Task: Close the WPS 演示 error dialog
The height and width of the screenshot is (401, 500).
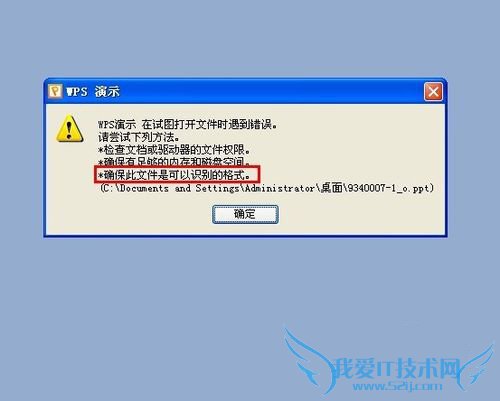Action: point(433,91)
